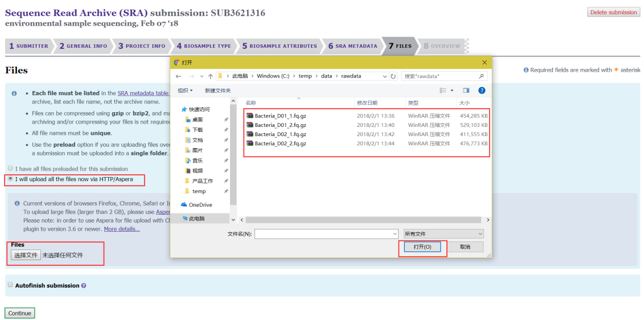The width and height of the screenshot is (644, 320).
Task: Switch to the Project Info step
Action: (x=142, y=46)
